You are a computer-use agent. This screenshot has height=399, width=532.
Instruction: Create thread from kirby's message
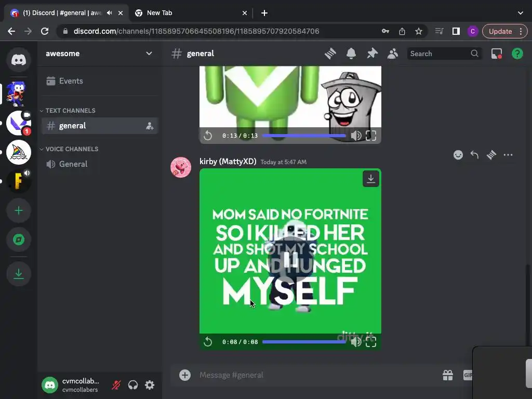click(491, 155)
